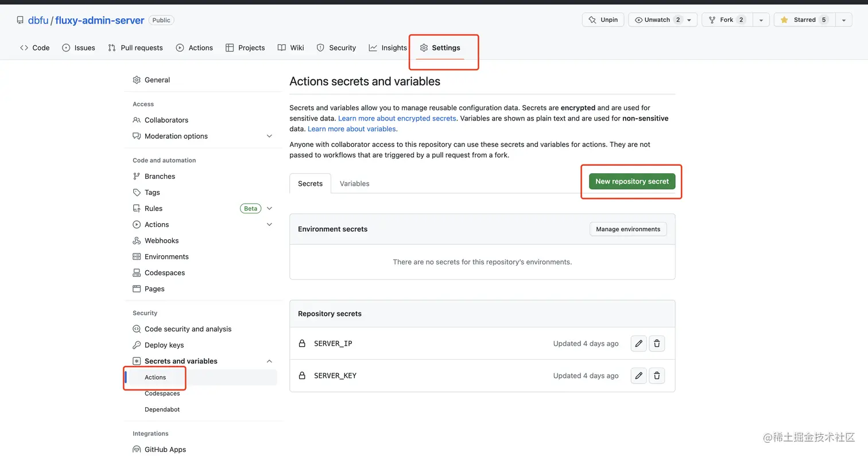Click the SERVER_KEY secret name
Viewport: 868px width, 456px height.
(x=335, y=376)
